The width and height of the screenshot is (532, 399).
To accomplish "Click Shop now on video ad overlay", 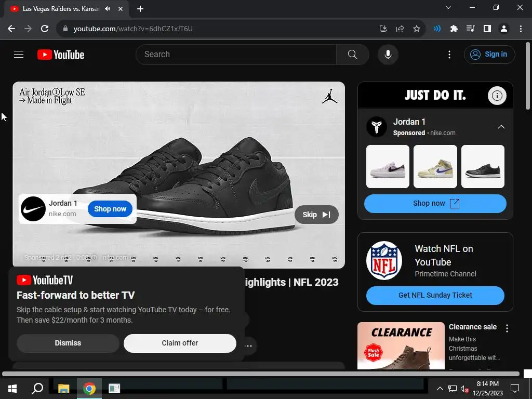I will (x=110, y=209).
